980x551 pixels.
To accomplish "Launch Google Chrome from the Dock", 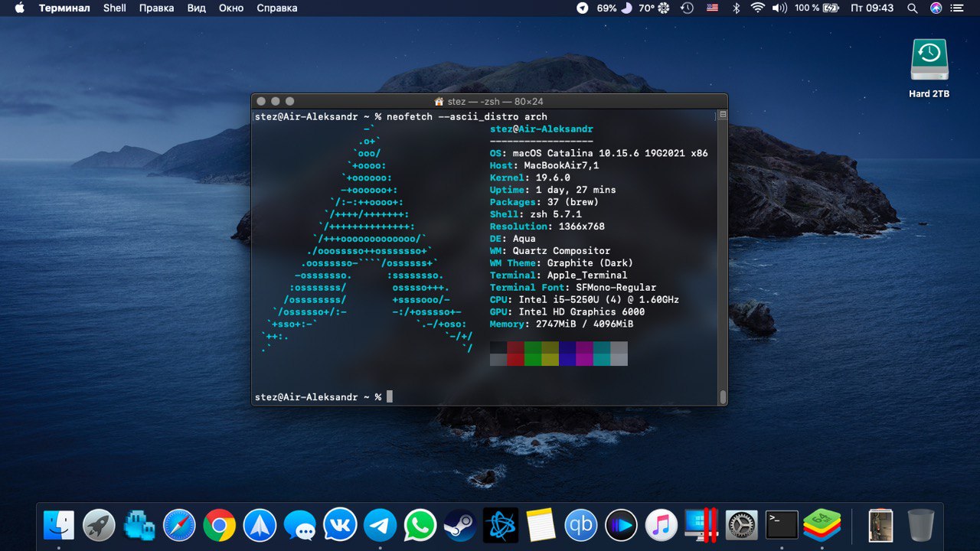I will point(220,525).
